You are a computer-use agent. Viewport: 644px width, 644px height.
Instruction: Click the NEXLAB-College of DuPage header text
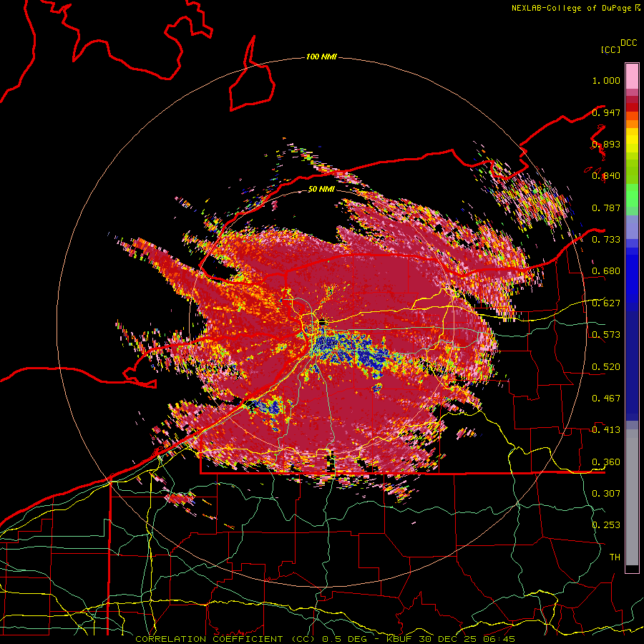[575, 8]
